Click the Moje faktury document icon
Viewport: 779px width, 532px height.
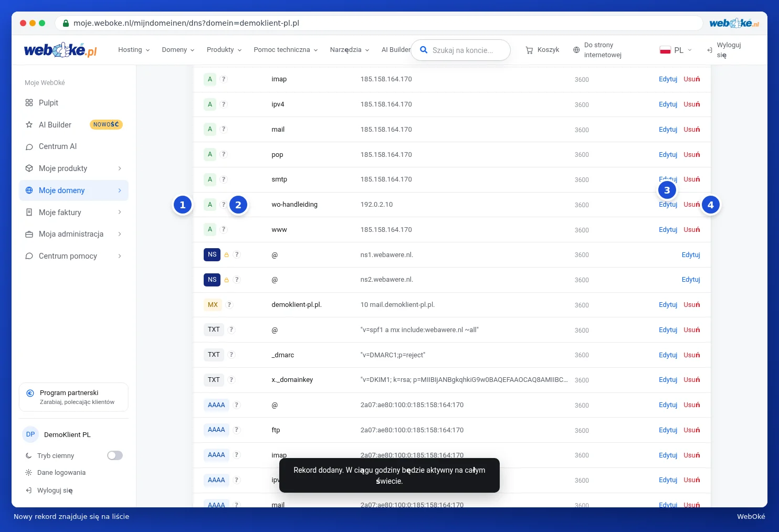[x=29, y=212]
